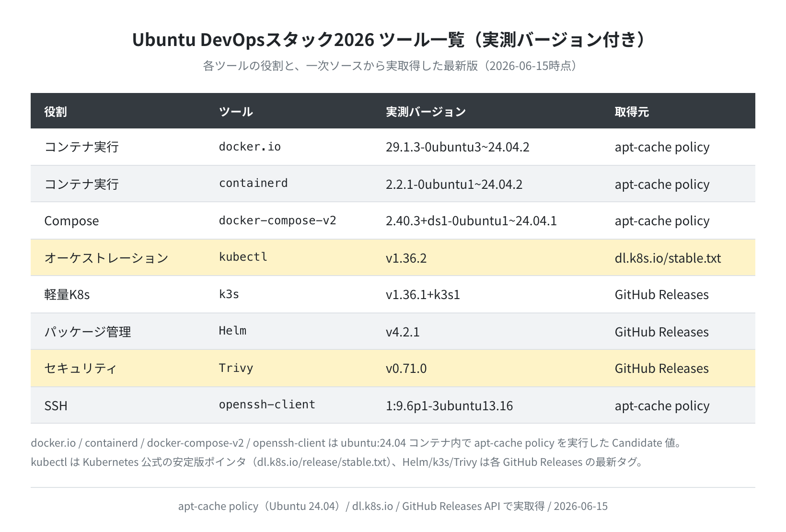The height and width of the screenshot is (532, 786).
Task: Click the 'ツール' column header
Action: [x=236, y=112]
